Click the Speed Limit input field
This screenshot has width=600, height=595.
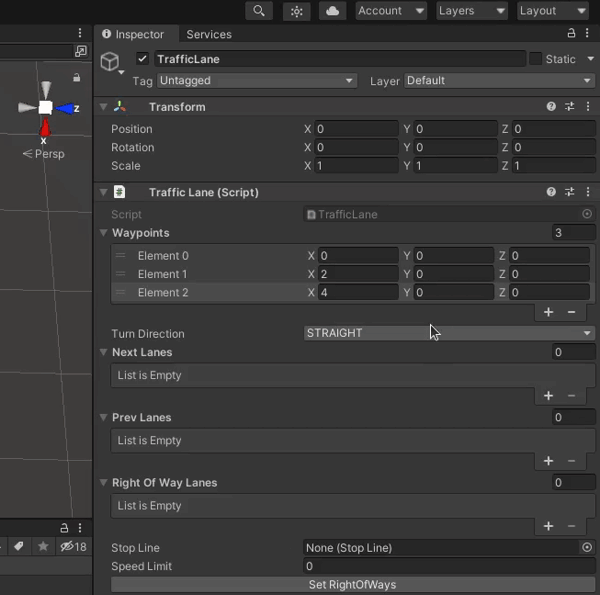coord(449,566)
